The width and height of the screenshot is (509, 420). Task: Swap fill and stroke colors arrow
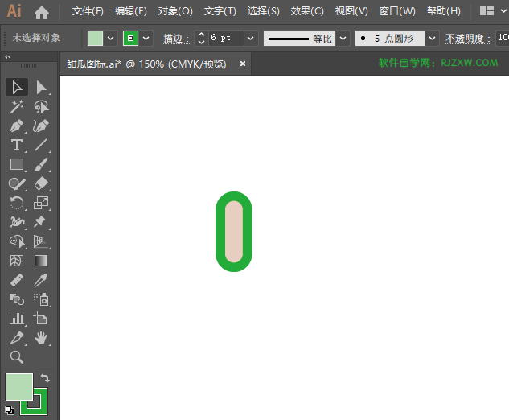coord(45,378)
